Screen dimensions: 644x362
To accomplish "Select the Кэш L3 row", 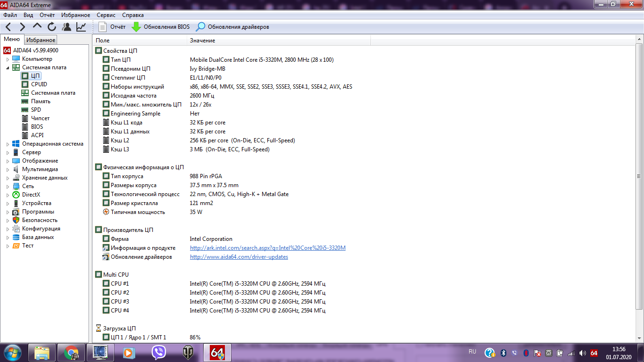I will point(364,149).
